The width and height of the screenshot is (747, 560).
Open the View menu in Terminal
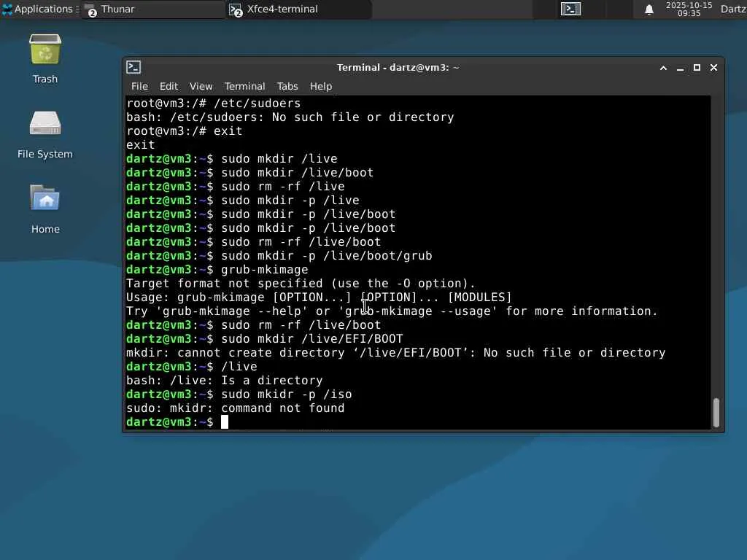pyautogui.click(x=201, y=86)
